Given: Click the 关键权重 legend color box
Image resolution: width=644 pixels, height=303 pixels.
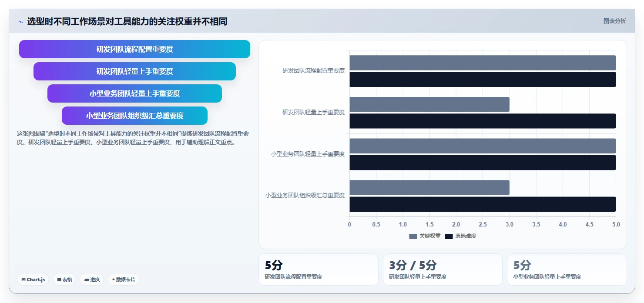Looking at the screenshot, I should tap(413, 236).
